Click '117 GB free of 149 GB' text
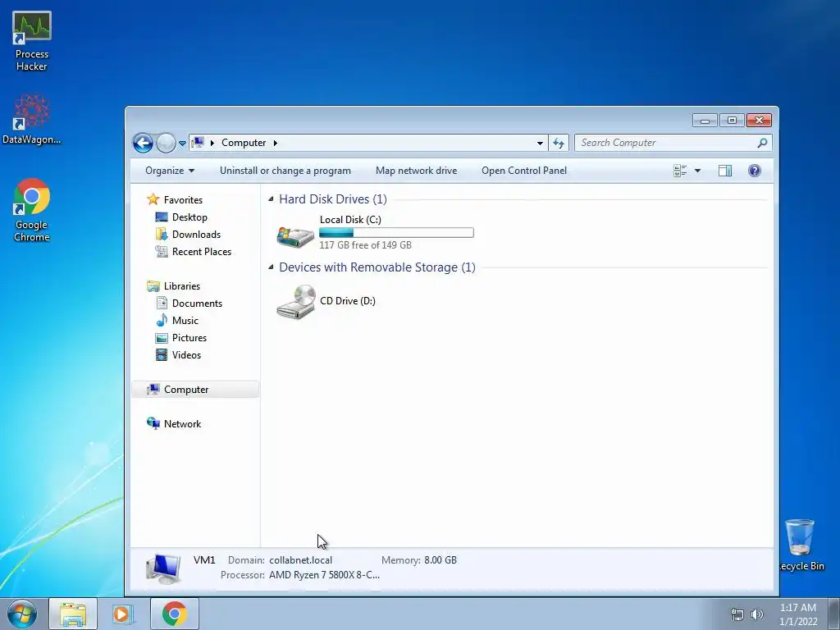This screenshot has height=630, width=840. 365,245
